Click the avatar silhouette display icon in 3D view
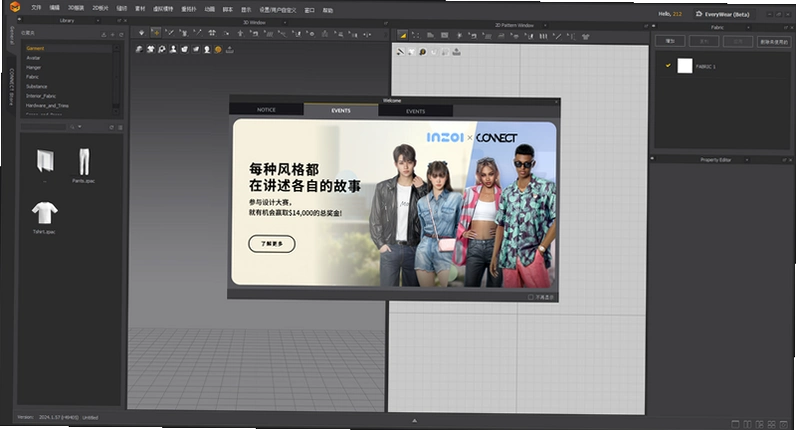The width and height of the screenshot is (796, 430). pyautogui.click(x=173, y=49)
